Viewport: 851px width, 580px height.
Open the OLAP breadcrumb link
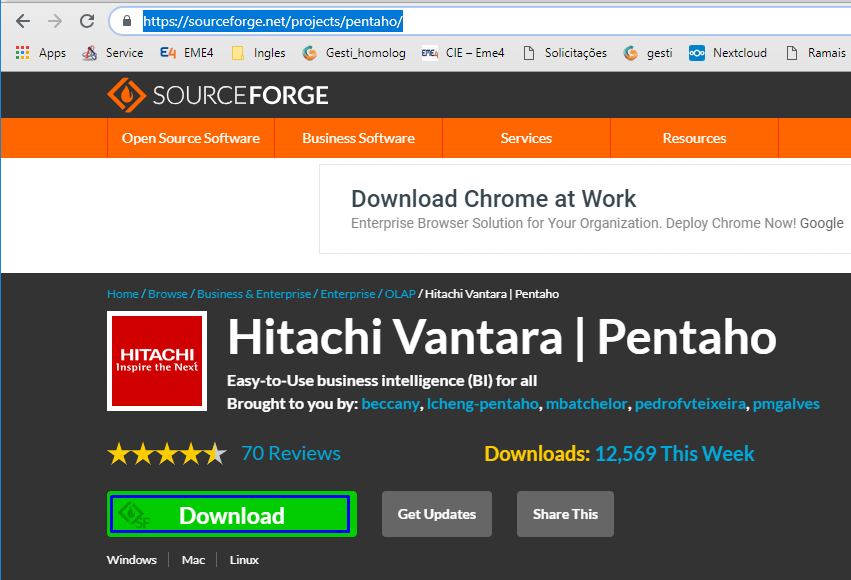coord(400,294)
